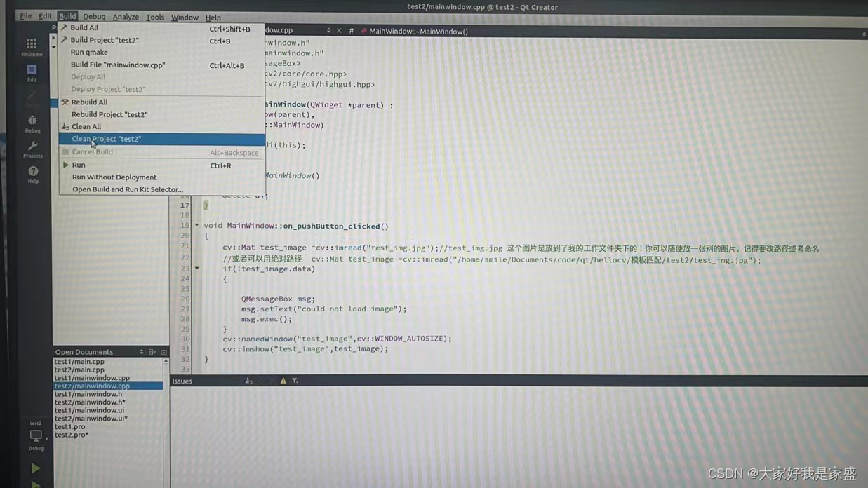Choose Rebuild Project "test2"
868x488 pixels.
[x=161, y=114]
